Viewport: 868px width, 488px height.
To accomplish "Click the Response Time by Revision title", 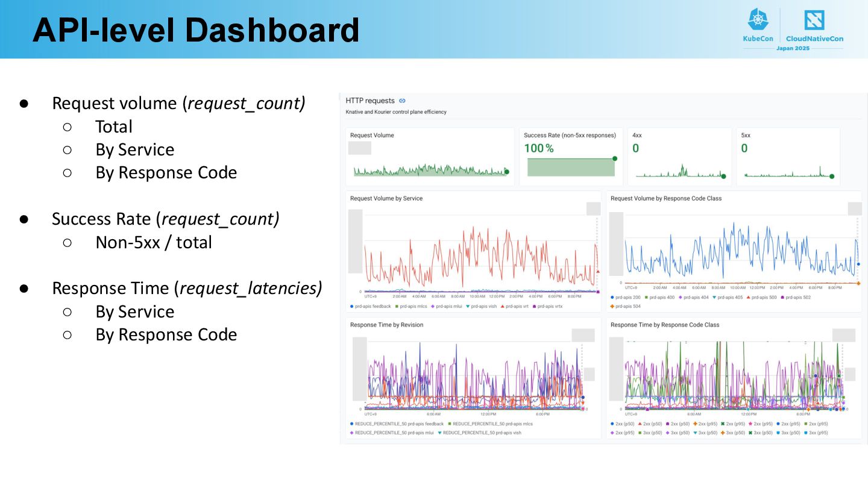I will 386,325.
